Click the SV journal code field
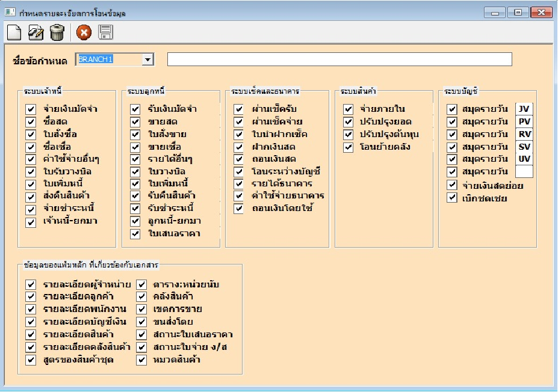 tap(524, 147)
